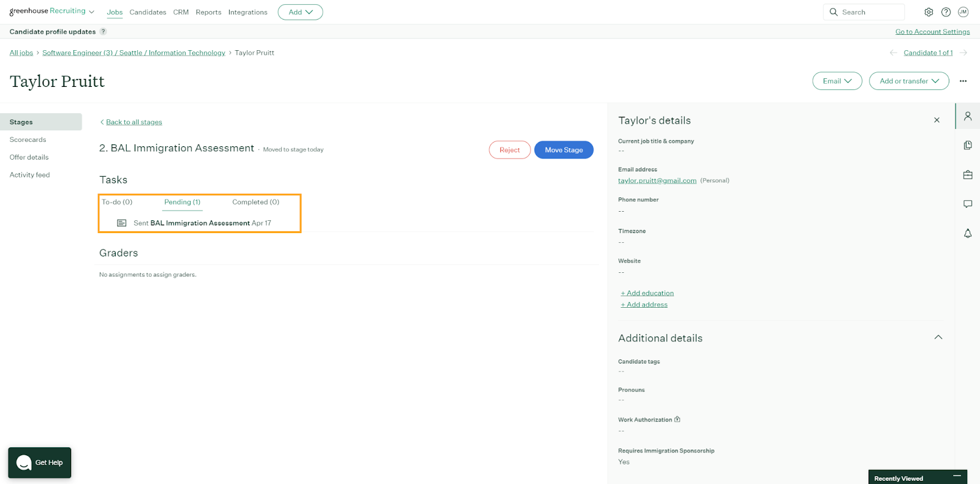980x484 pixels.
Task: Open the settings gear icon
Action: 929,12
